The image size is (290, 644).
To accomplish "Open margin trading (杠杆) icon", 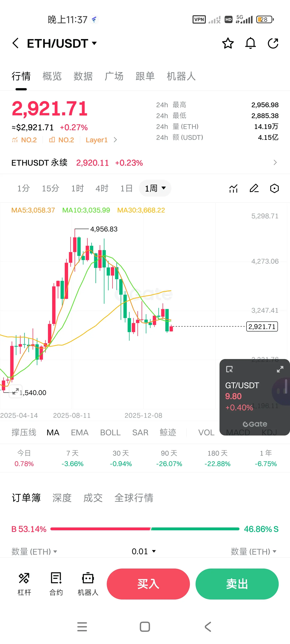I will (24, 584).
